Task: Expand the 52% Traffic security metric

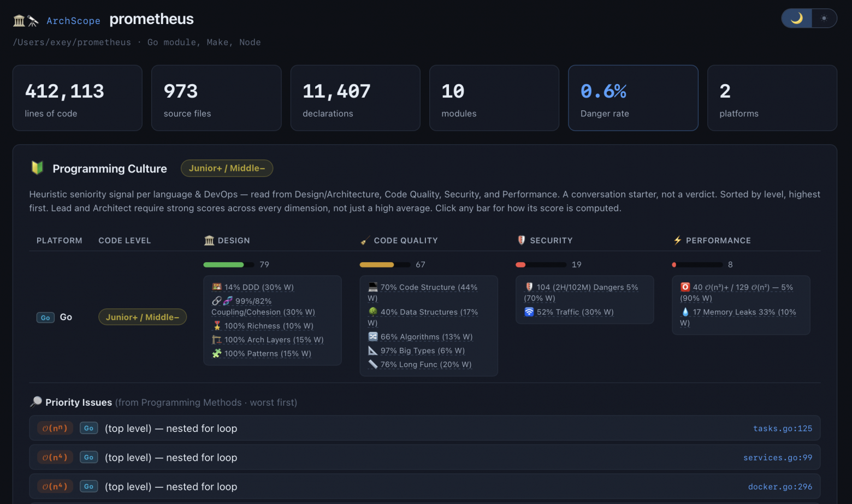Action: (569, 312)
